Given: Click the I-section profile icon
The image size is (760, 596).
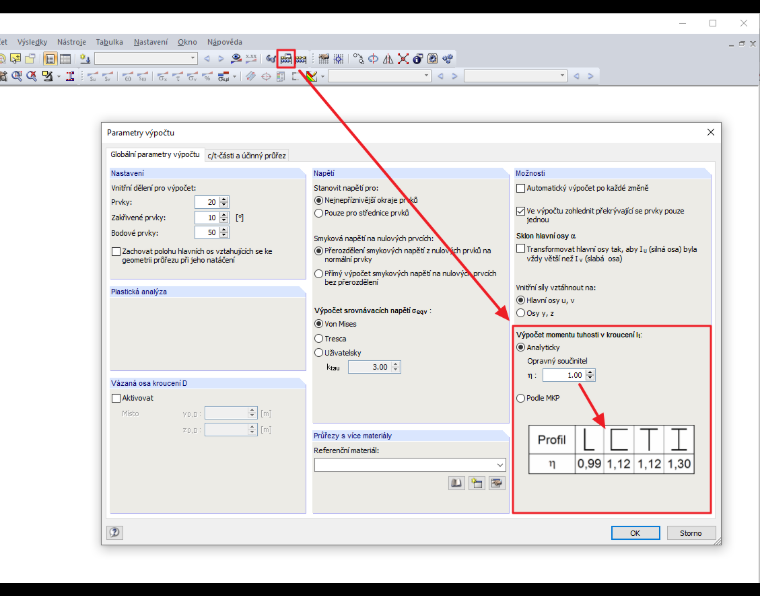Looking at the screenshot, I should coord(70,76).
